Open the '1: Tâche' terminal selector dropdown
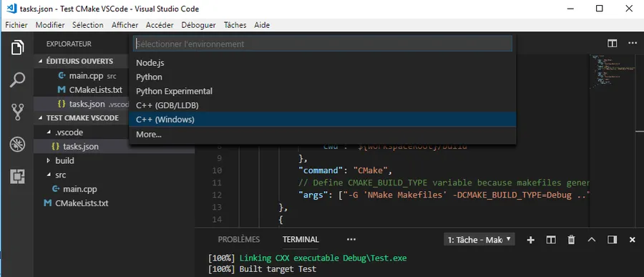This screenshot has width=644, height=277. tap(479, 240)
